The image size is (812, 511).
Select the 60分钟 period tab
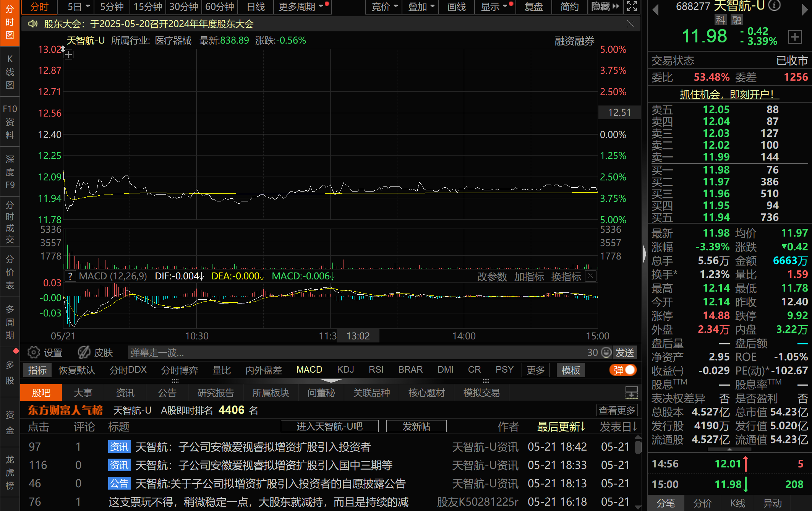coord(220,6)
